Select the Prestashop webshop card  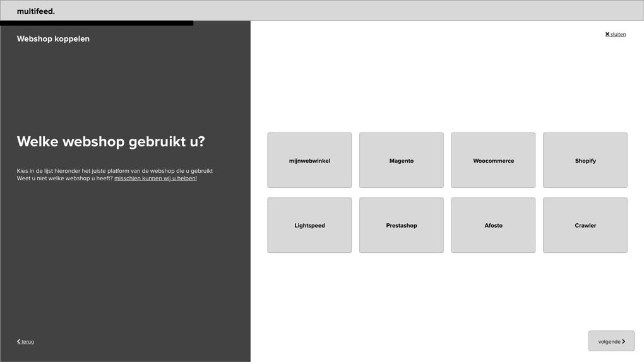pyautogui.click(x=402, y=225)
